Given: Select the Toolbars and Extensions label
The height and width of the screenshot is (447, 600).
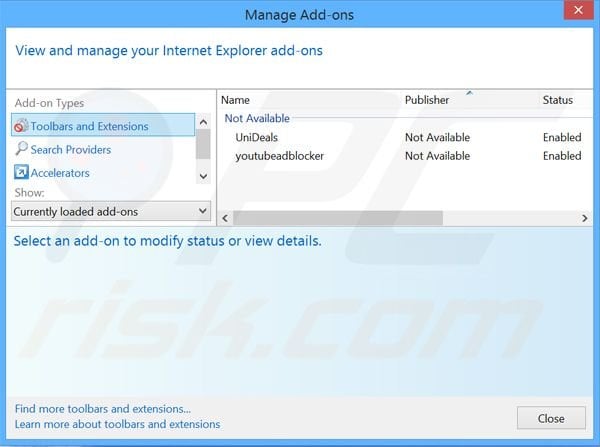Looking at the screenshot, I should point(89,126).
